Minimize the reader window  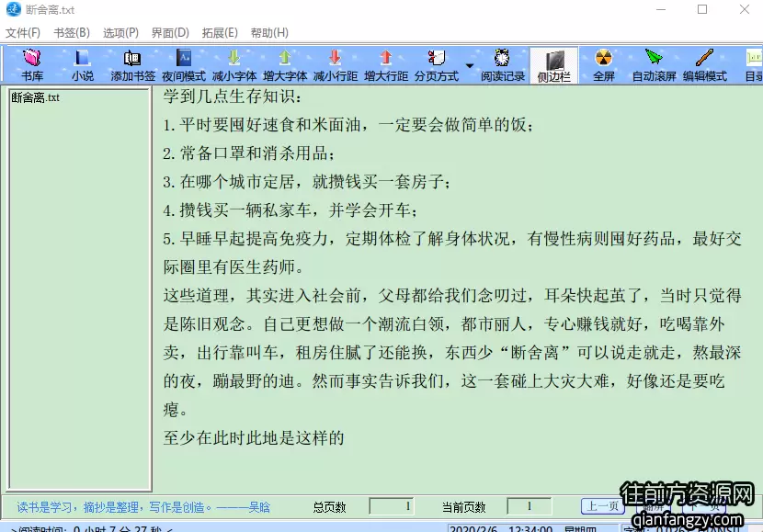(x=661, y=9)
